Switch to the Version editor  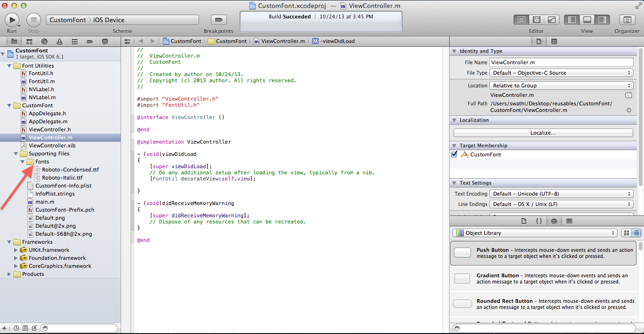551,20
